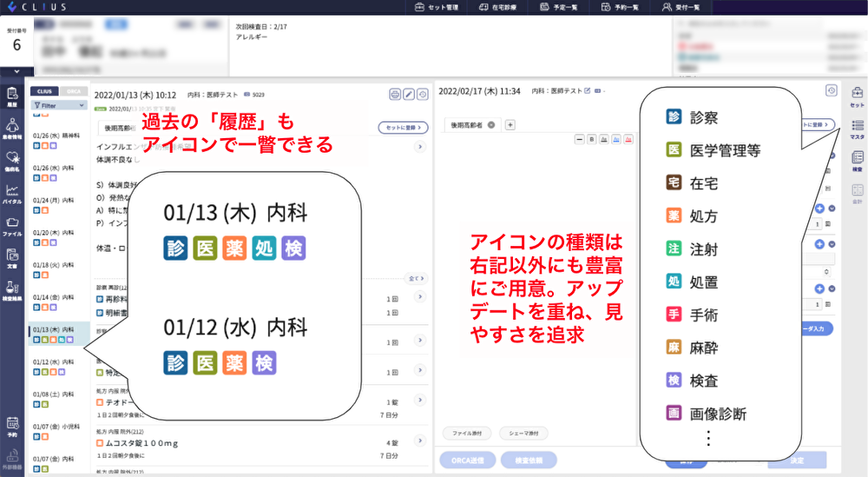
Task: Switch to the ORCA tab
Action: coord(74,91)
